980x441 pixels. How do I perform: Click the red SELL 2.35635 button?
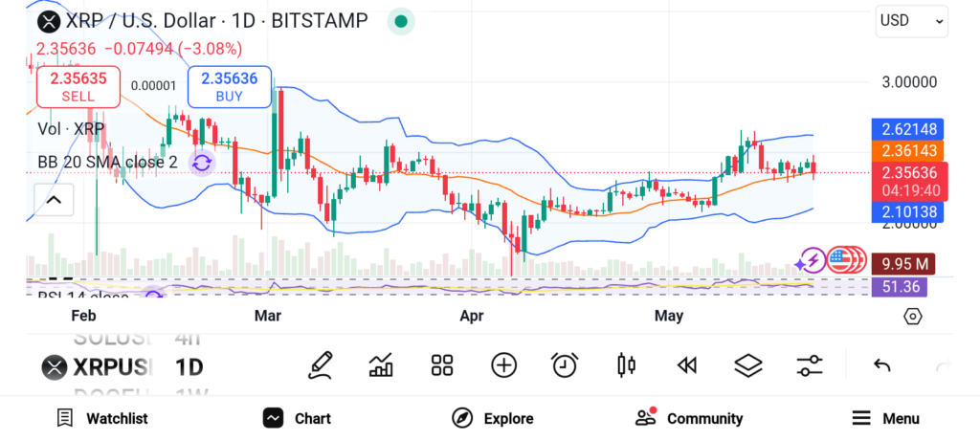tap(78, 87)
